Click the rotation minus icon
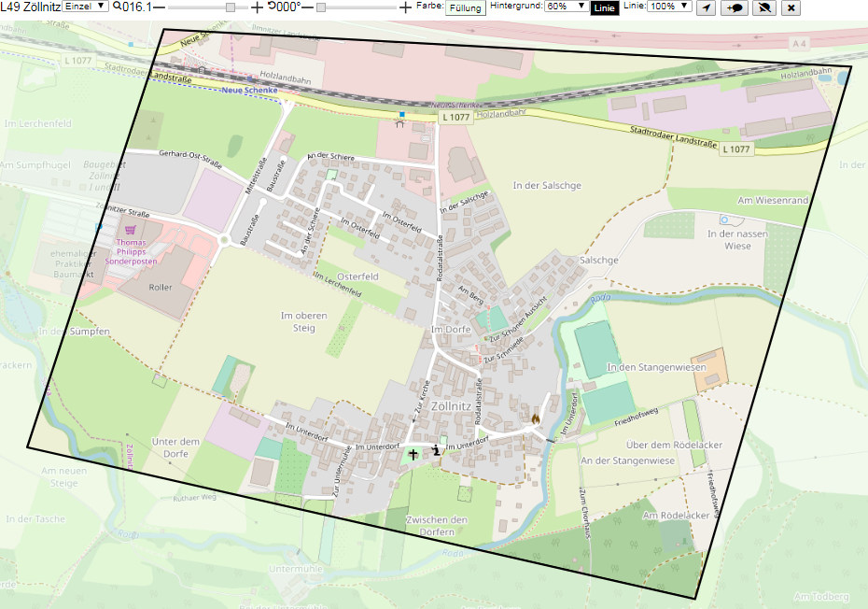 coord(307,7)
